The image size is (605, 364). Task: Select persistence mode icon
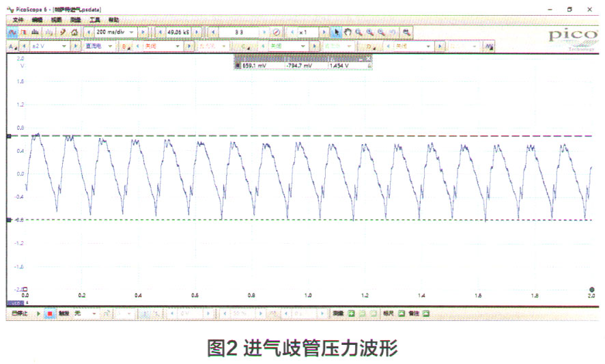pyautogui.click(x=25, y=32)
